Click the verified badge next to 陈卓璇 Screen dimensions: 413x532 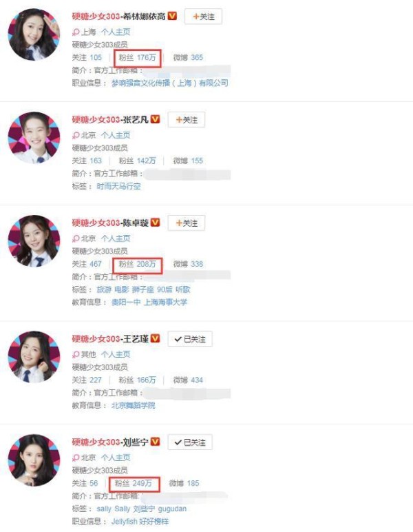pyautogui.click(x=155, y=222)
